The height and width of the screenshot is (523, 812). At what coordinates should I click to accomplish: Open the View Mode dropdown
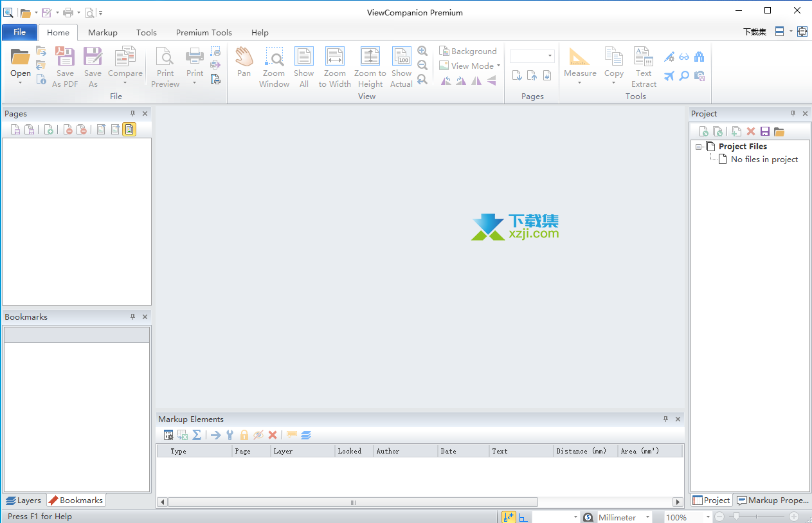[x=470, y=66]
